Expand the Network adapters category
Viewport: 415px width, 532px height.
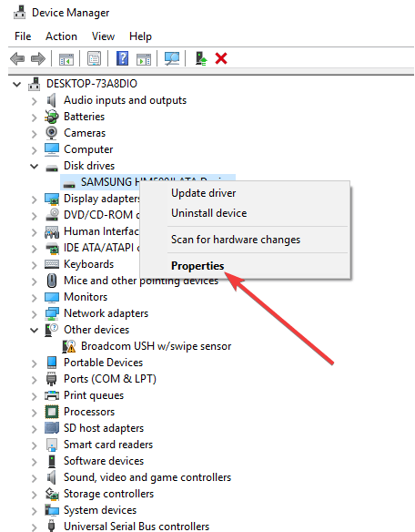point(35,314)
